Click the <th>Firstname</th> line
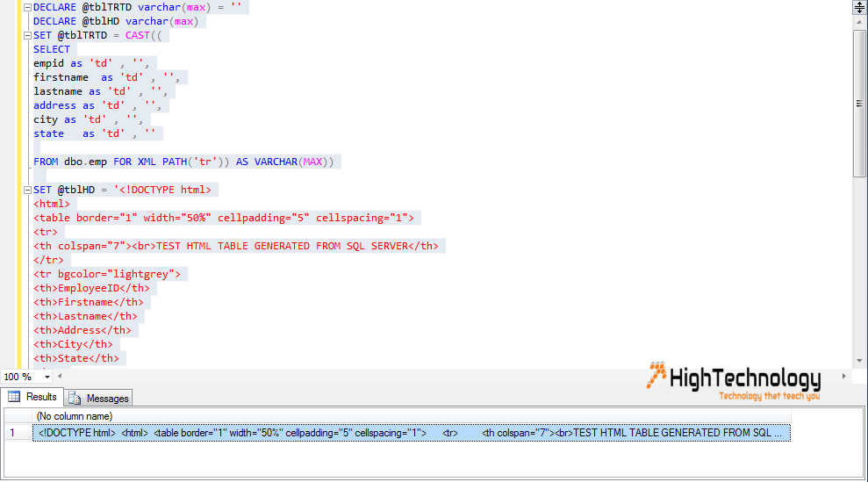 pos(88,303)
